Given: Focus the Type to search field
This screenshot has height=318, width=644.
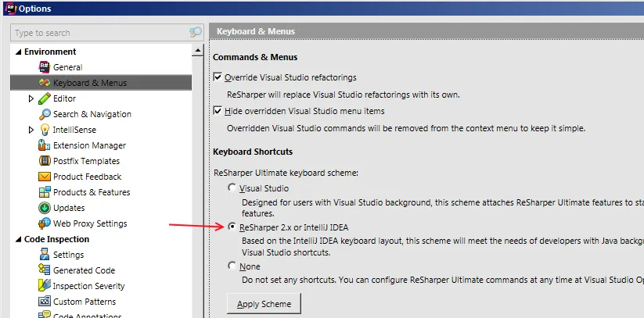Looking at the screenshot, I should (x=98, y=33).
